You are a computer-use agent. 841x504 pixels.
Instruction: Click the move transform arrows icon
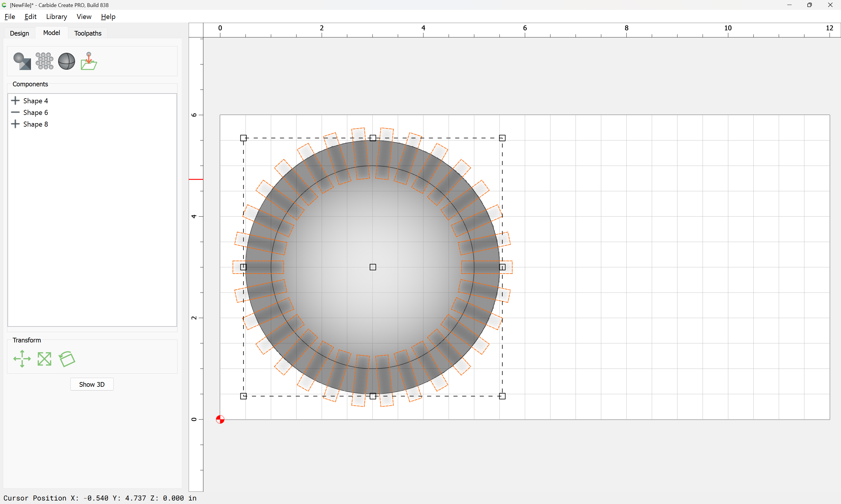[x=22, y=359]
